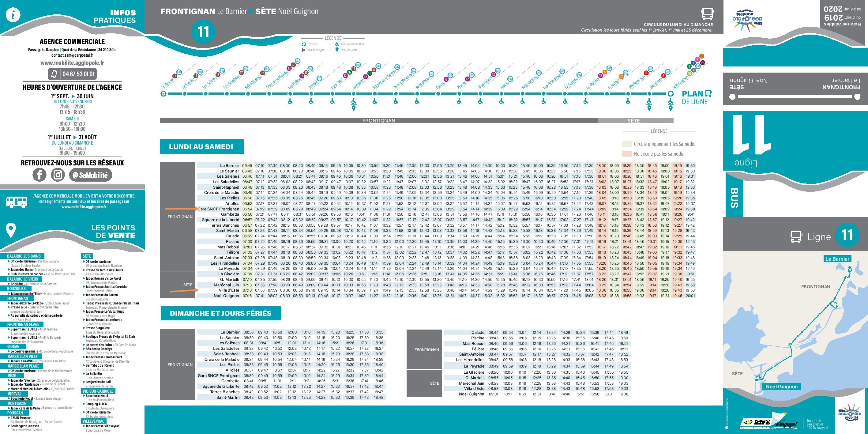Click the red line 6 badge at Villa d'Este

pyautogui.click(x=663, y=76)
